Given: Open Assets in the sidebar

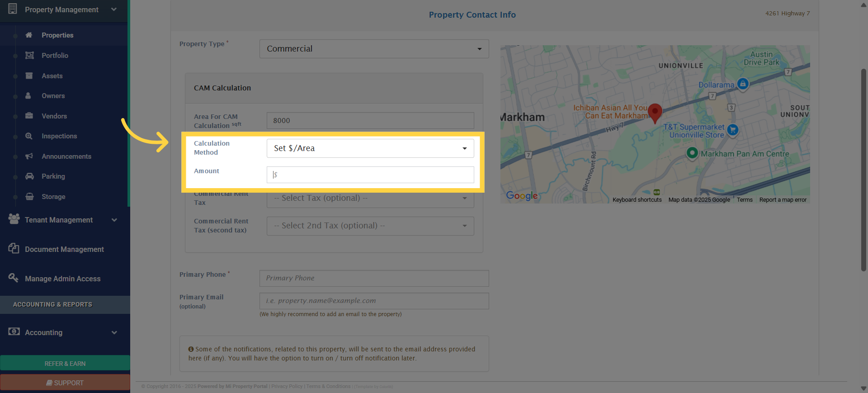Looking at the screenshot, I should pos(52,76).
